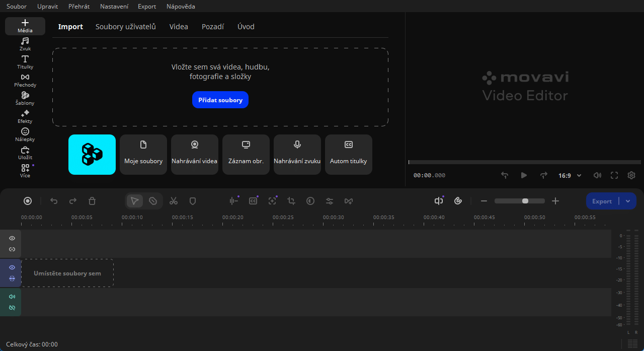Viewport: 644px width, 351px height.
Task: Open the Moje soubory tile
Action: [143, 155]
